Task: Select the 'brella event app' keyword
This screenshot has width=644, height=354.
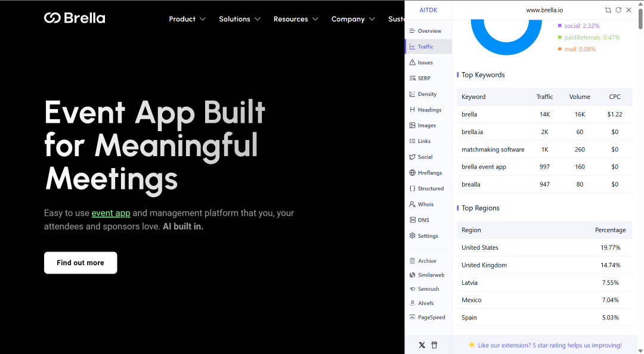Action: tap(484, 167)
